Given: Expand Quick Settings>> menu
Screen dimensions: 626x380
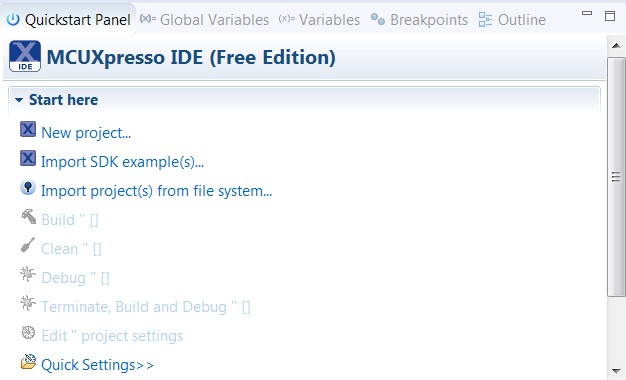Looking at the screenshot, I should pos(97,365).
